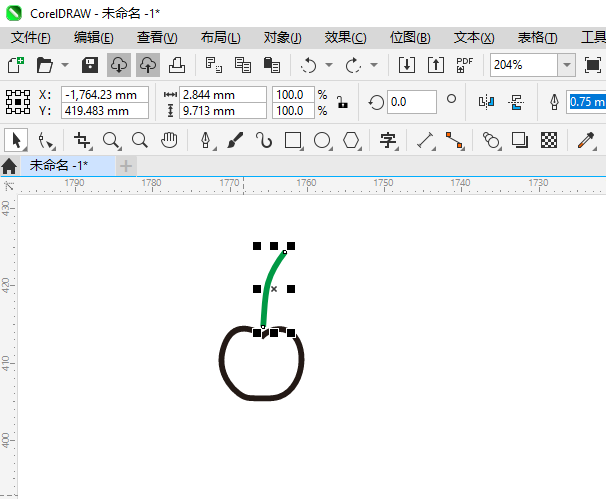Select the Crop tool
606x499 pixels.
coord(82,140)
